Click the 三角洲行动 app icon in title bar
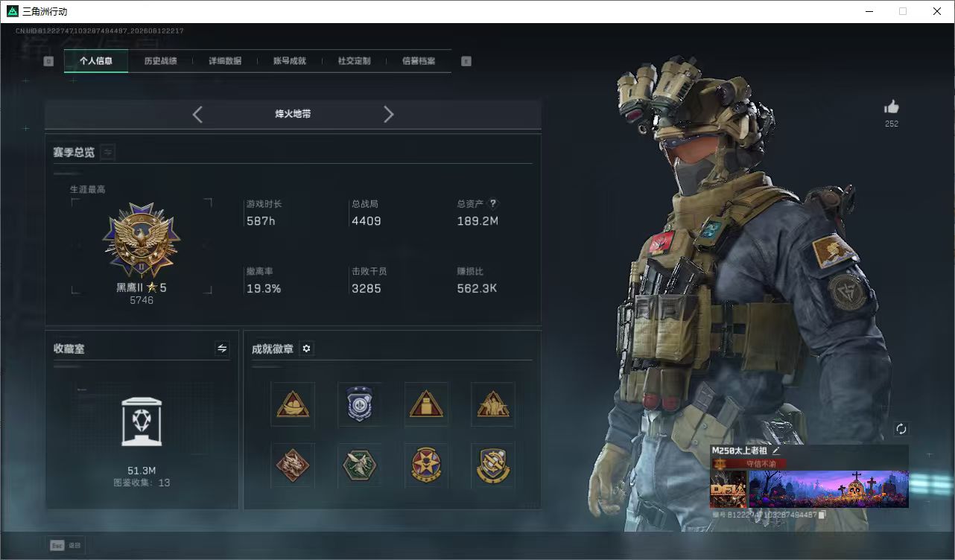 pos(13,11)
